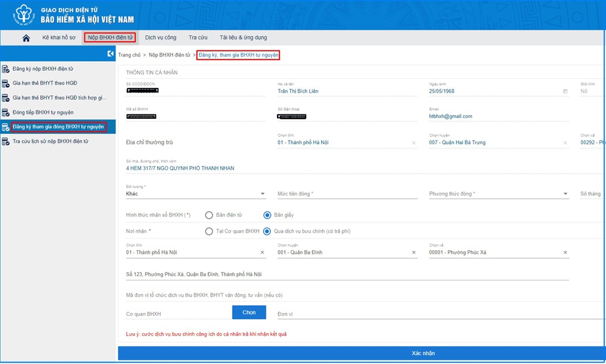The image size is (606, 364).
Task: Click the home icon in navigation bar
Action: (26, 38)
